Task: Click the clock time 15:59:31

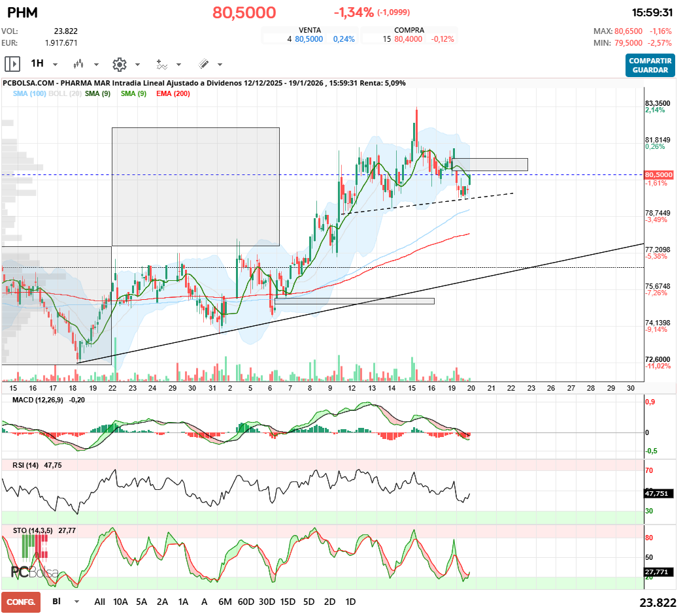Action: point(652,12)
